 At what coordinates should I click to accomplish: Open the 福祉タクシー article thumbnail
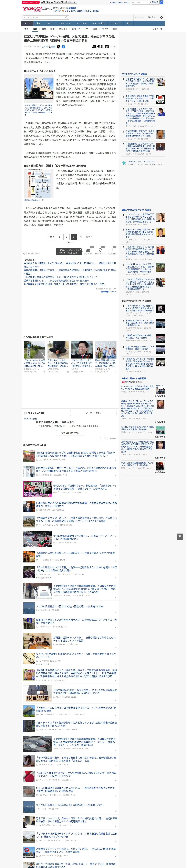point(38,489)
